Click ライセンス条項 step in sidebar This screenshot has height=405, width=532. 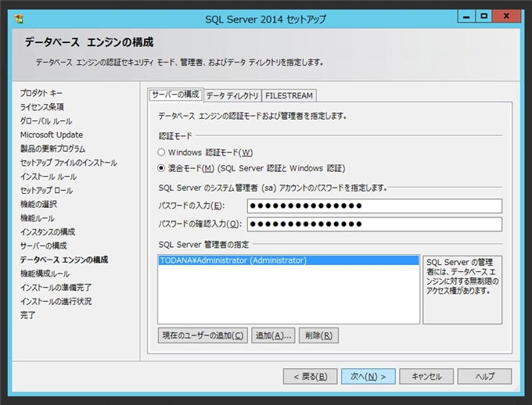pos(41,107)
